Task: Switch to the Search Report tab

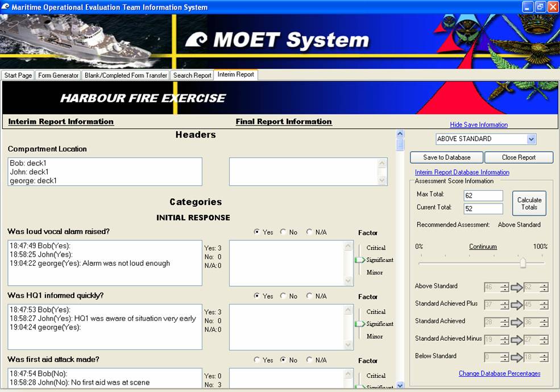Action: [192, 75]
